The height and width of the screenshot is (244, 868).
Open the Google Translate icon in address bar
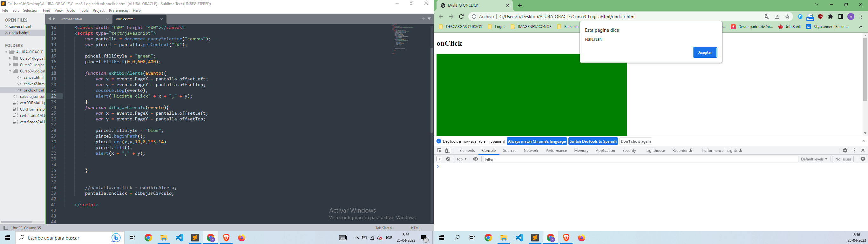tap(767, 17)
